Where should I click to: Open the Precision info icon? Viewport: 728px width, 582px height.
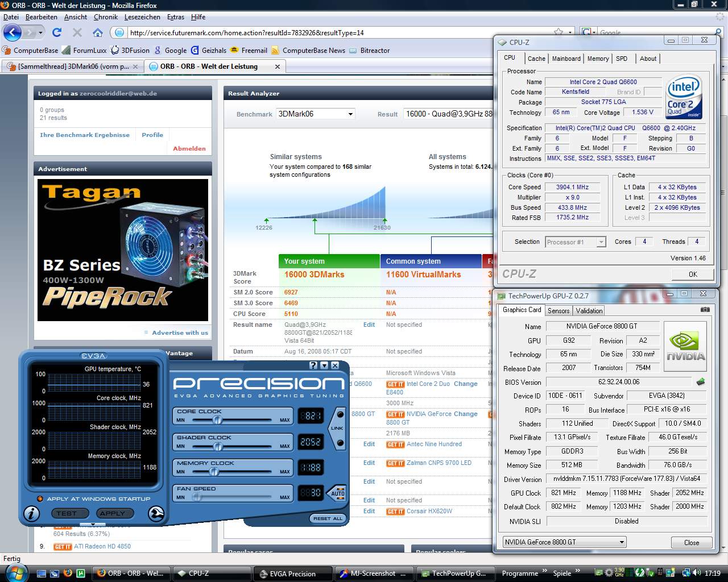pos(31,514)
